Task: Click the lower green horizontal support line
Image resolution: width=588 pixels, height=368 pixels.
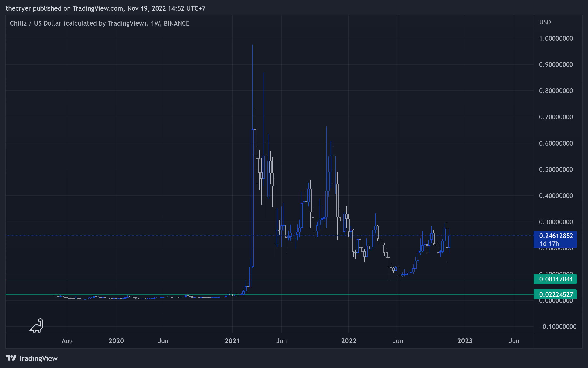Action: [270, 295]
